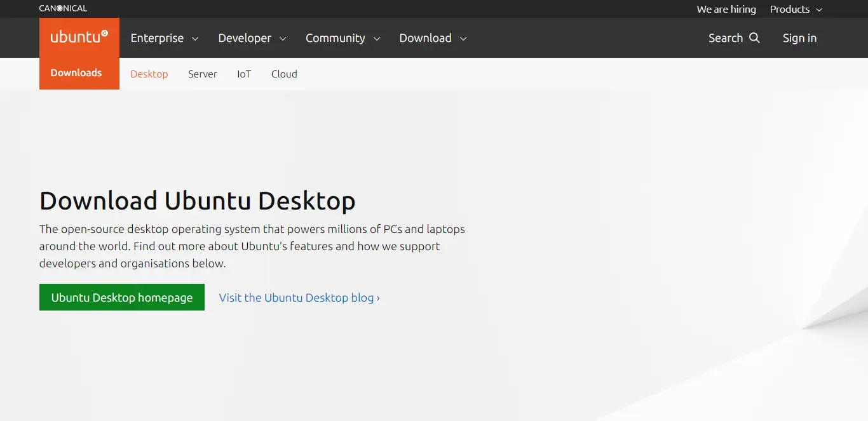
Task: Click the Download Ubuntu Desktop heading
Action: [x=198, y=200]
